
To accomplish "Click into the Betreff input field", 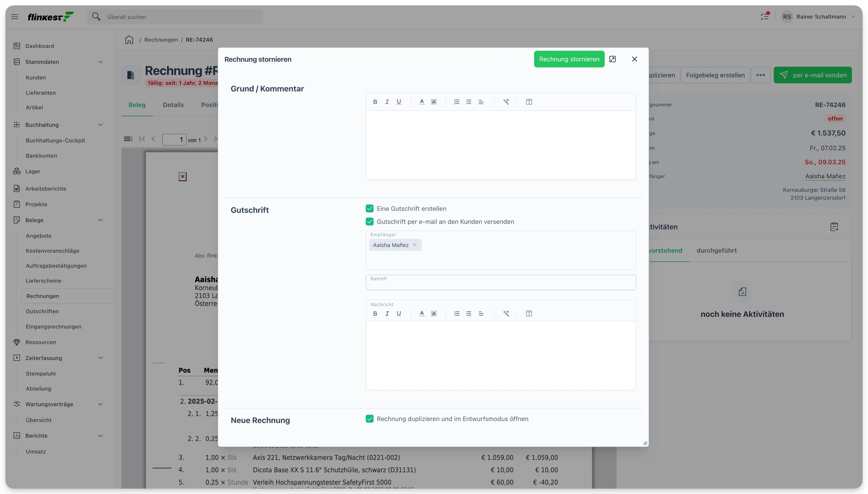I will point(500,282).
